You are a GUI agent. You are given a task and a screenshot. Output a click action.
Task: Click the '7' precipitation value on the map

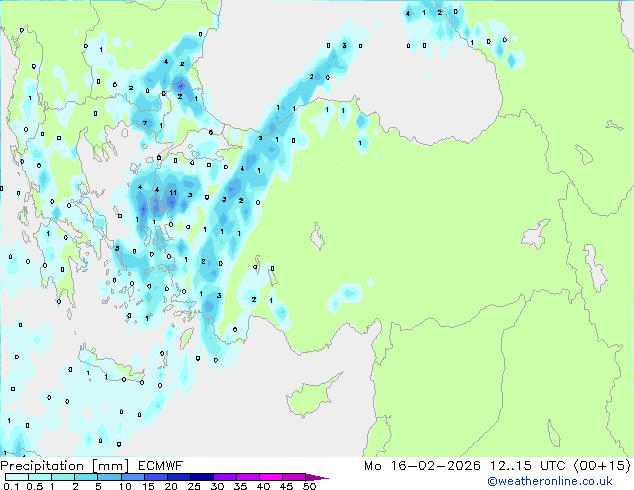point(145,123)
